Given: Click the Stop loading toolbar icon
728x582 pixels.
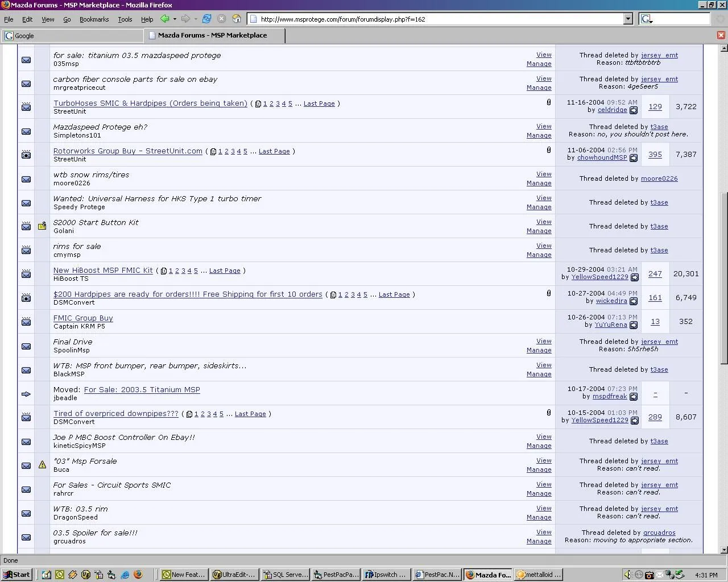Looking at the screenshot, I should [x=222, y=19].
